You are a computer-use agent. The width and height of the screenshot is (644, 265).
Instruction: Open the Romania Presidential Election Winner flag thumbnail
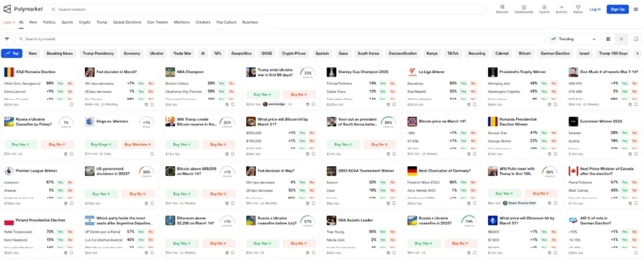pos(492,122)
